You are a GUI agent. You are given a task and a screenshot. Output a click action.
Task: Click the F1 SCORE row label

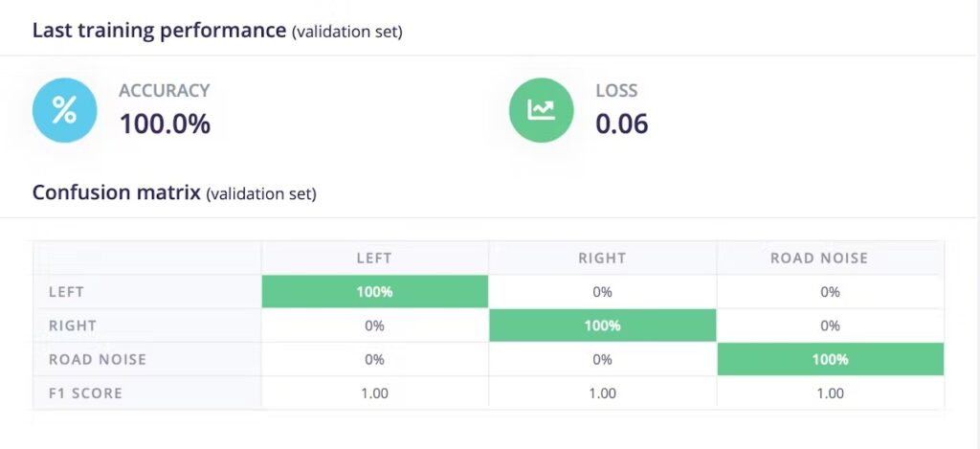click(85, 393)
